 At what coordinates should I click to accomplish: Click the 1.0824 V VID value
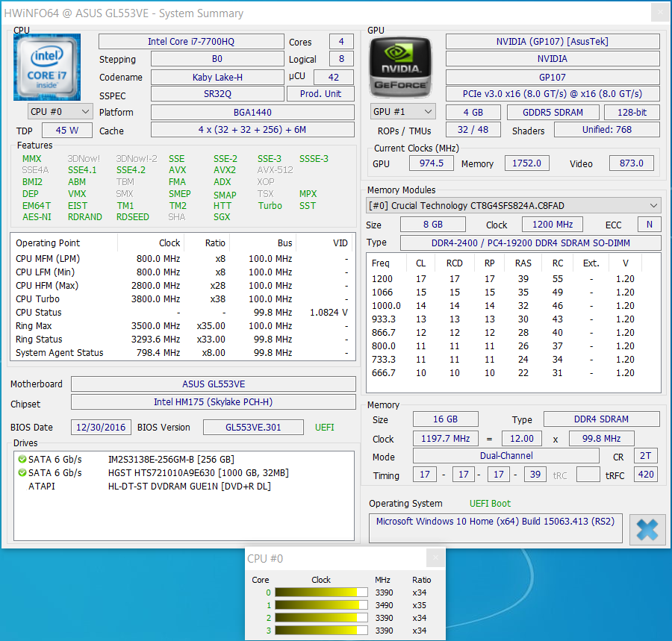click(329, 313)
